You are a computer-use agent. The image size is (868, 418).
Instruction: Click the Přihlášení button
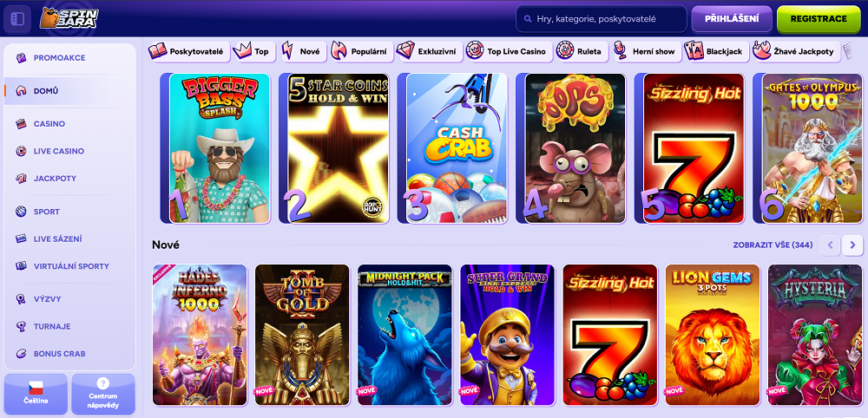coord(731,19)
